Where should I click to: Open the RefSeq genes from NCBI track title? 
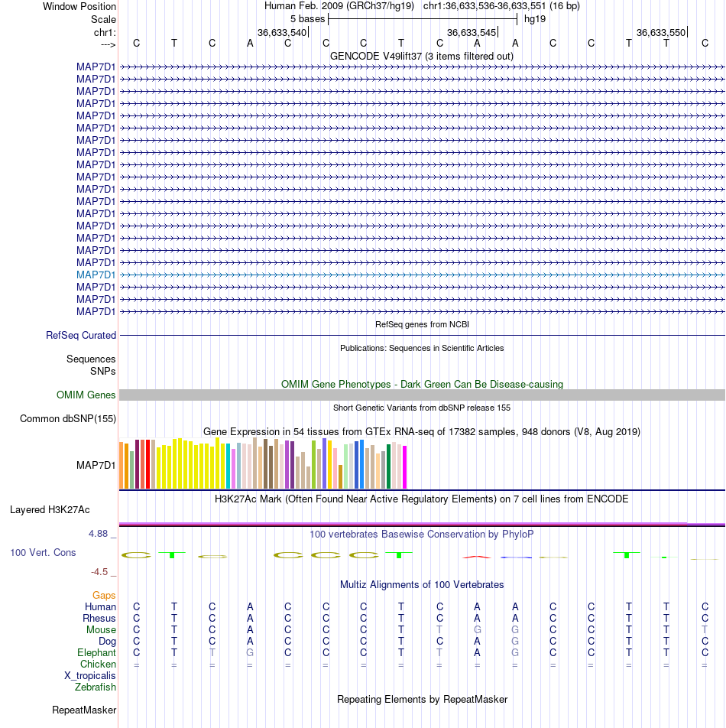tap(422, 324)
